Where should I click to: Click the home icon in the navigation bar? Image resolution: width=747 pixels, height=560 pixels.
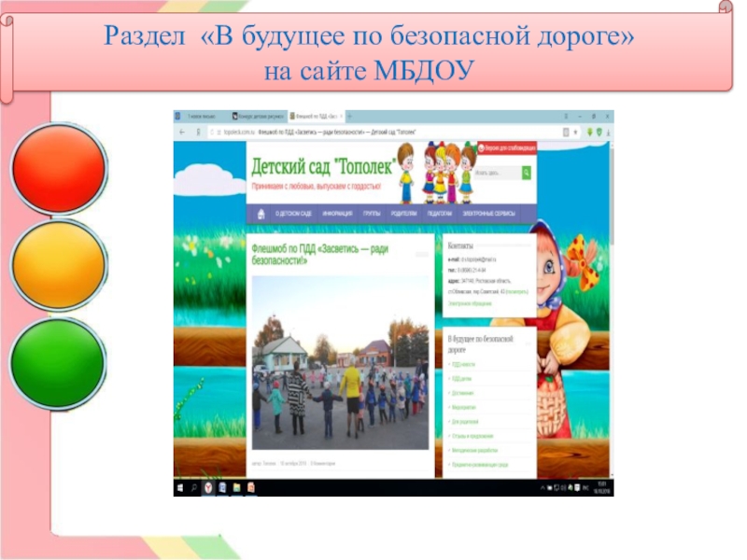(260, 213)
